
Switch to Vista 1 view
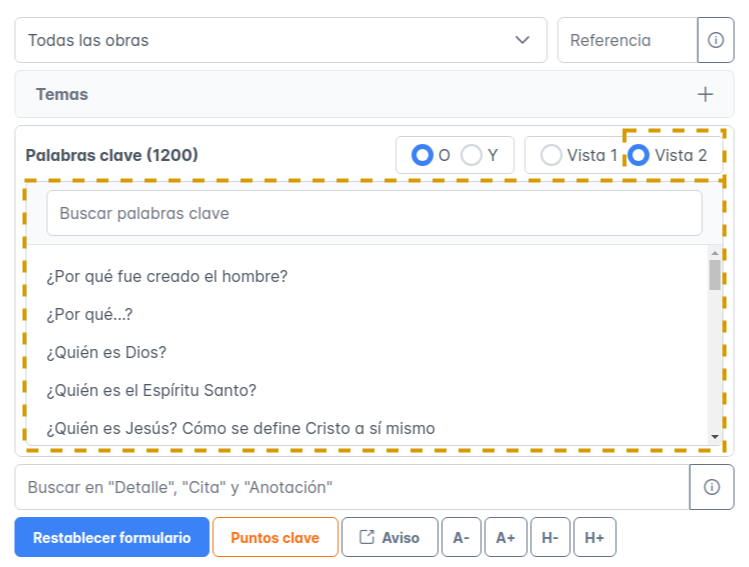pos(551,155)
